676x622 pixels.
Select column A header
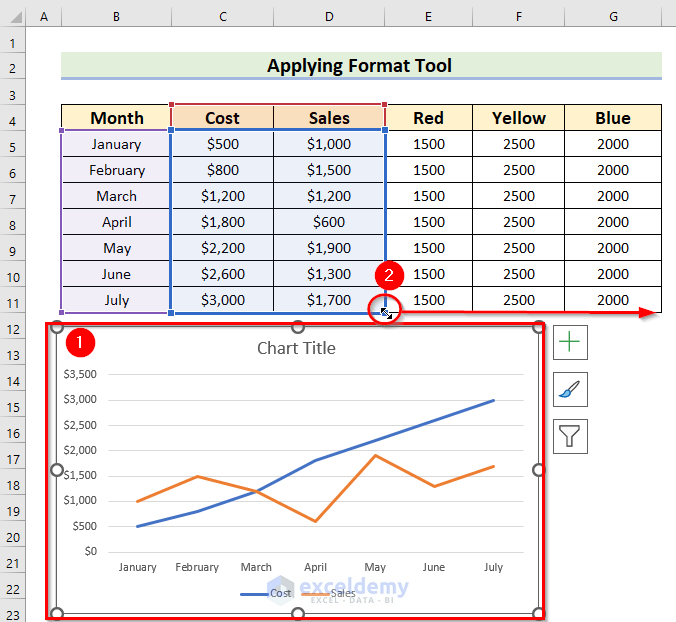[x=44, y=16]
